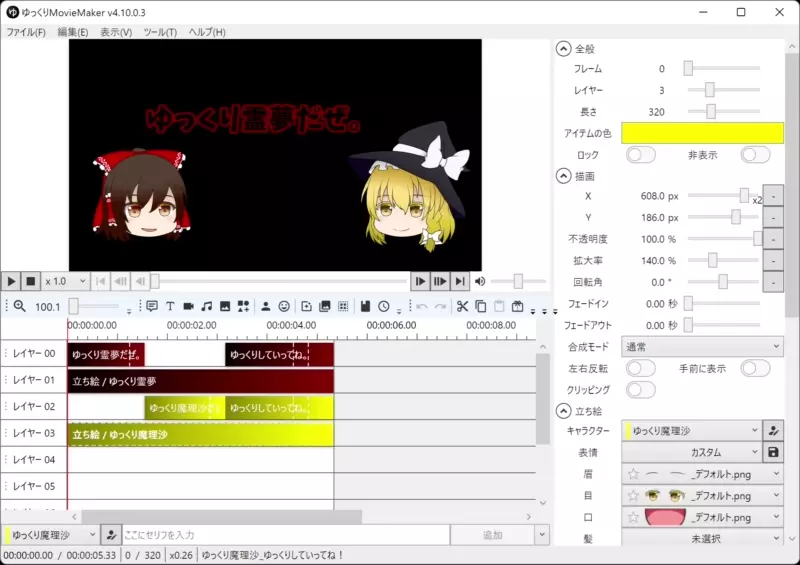The width and height of the screenshot is (800, 565).
Task: Click the scissors split item icon
Action: [462, 307]
